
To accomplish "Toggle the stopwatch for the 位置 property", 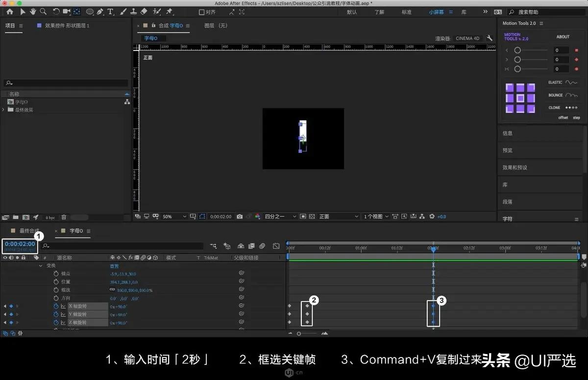I will point(56,282).
